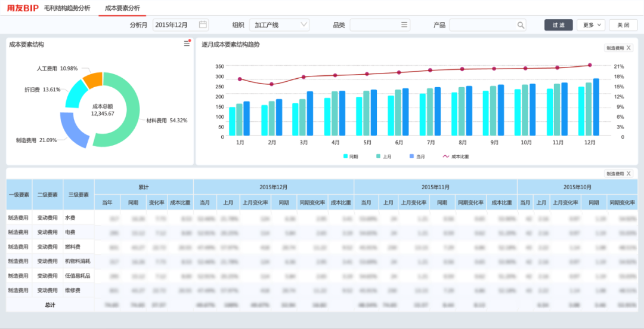Switch to the 毛利结构趋势分析 tab
644x329 pixels.
(x=67, y=8)
